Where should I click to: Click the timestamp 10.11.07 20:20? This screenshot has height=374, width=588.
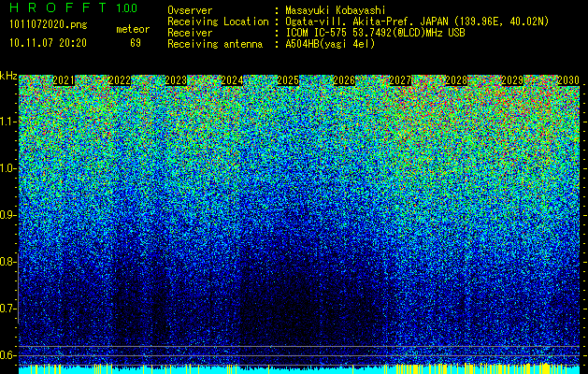(x=48, y=43)
